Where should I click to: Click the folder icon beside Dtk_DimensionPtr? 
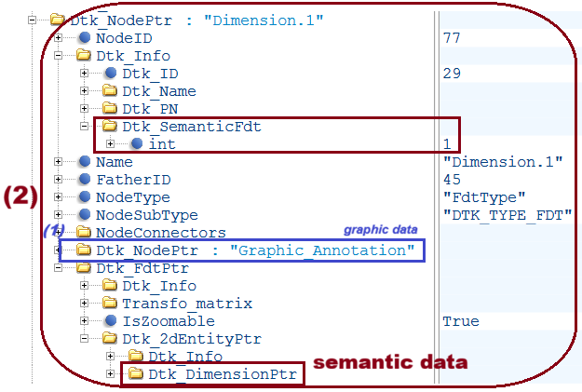[x=135, y=374]
